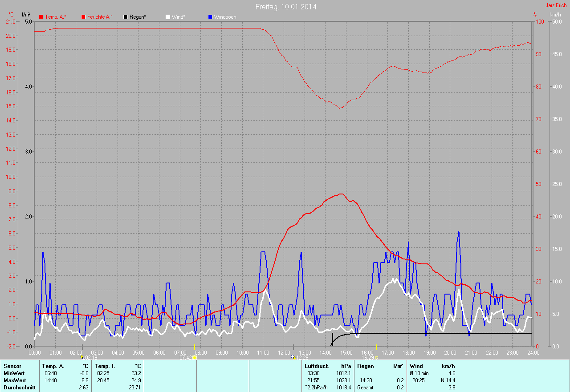This screenshot has width=570, height=392.
Task: Click the sunrise sun icon at 07:42
Action: pos(195,357)
